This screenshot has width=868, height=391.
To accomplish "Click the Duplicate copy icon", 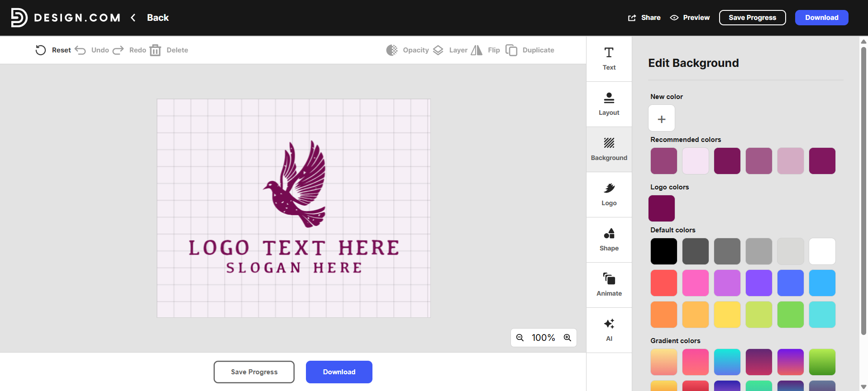I will (x=511, y=50).
